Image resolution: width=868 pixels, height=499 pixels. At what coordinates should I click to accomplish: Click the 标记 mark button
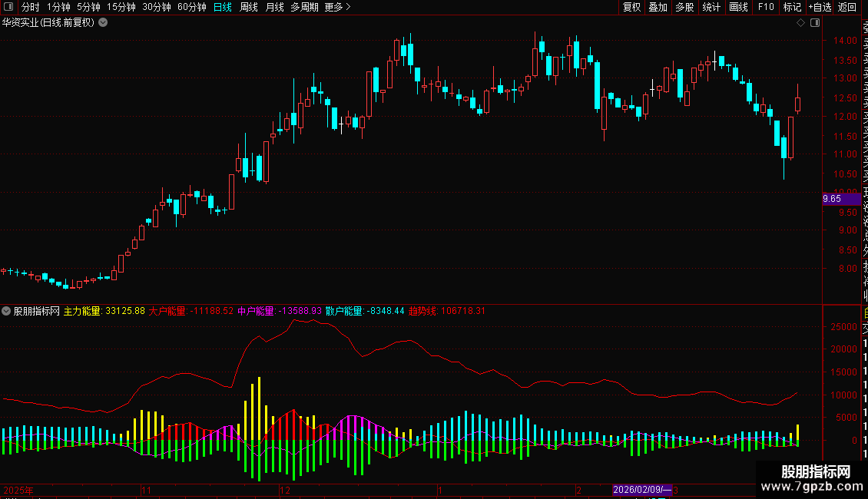(792, 7)
